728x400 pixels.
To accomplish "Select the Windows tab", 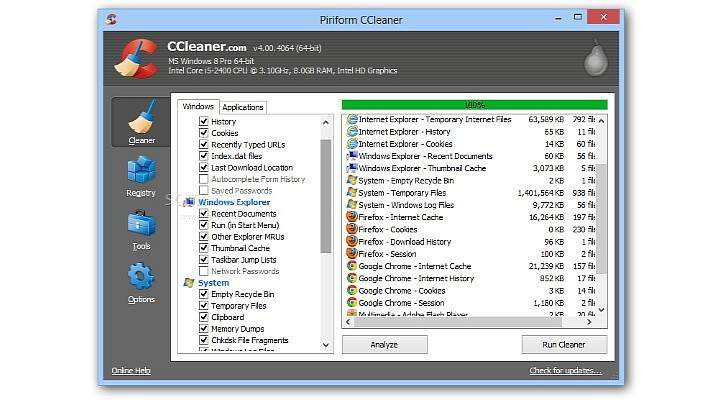I will [198, 107].
